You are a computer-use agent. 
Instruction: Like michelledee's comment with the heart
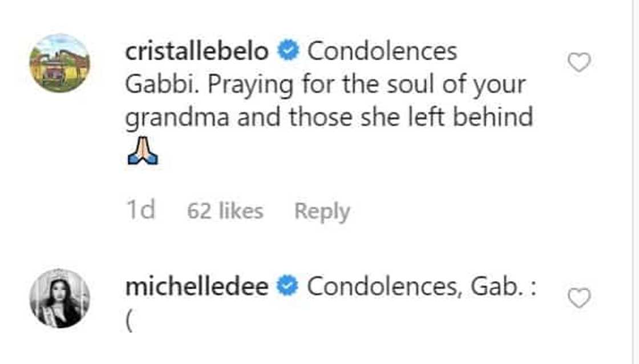(x=579, y=298)
